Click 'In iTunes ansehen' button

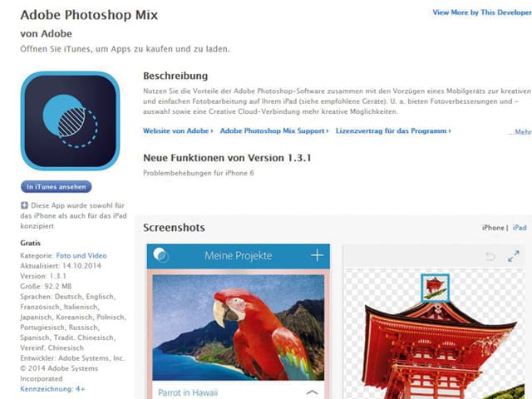56,186
